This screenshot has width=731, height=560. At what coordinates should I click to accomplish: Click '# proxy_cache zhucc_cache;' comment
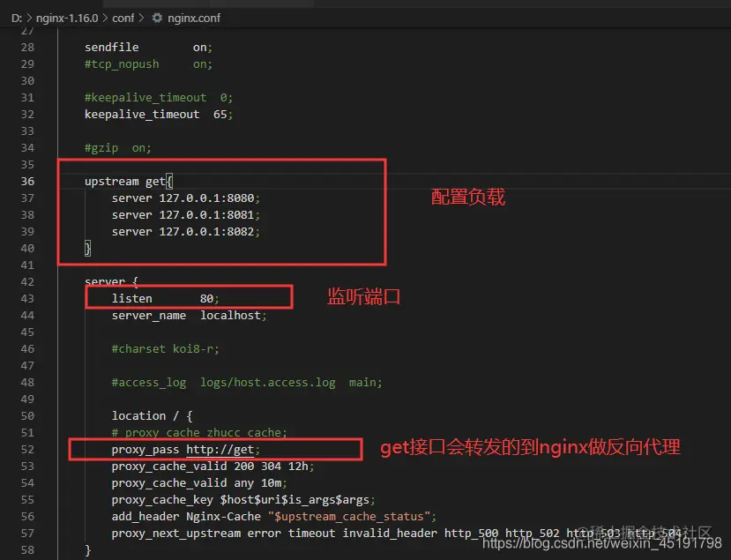click(199, 433)
